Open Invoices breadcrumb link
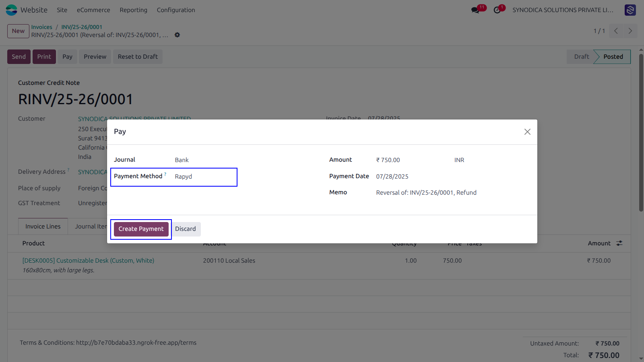This screenshot has width=644, height=362. pyautogui.click(x=42, y=27)
